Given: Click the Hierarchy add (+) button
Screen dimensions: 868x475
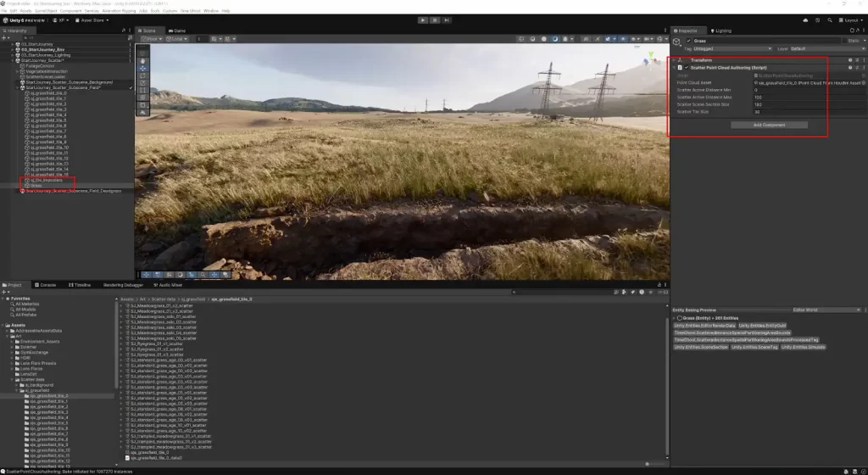Looking at the screenshot, I should pyautogui.click(x=5, y=37).
